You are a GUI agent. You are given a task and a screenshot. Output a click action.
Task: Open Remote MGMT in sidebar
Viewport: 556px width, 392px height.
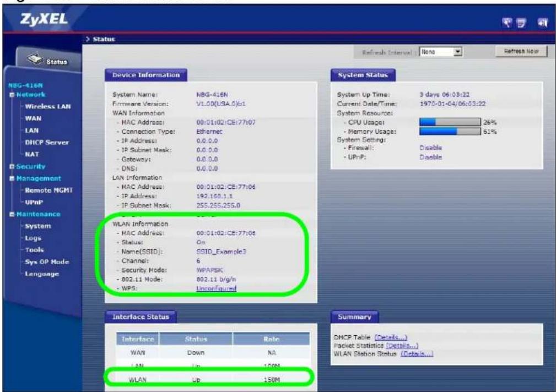tap(48, 190)
